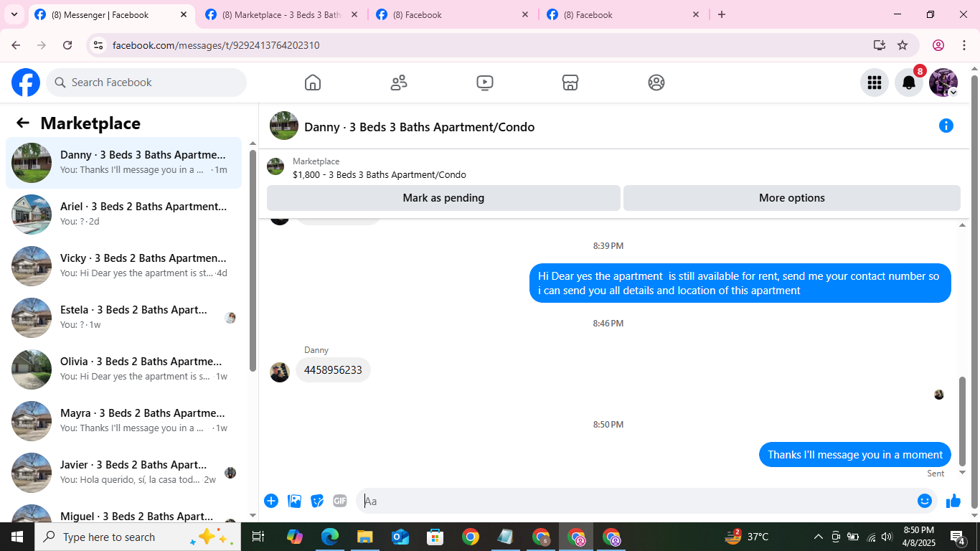
Task: Click install app icon in address bar
Action: [x=880, y=45]
